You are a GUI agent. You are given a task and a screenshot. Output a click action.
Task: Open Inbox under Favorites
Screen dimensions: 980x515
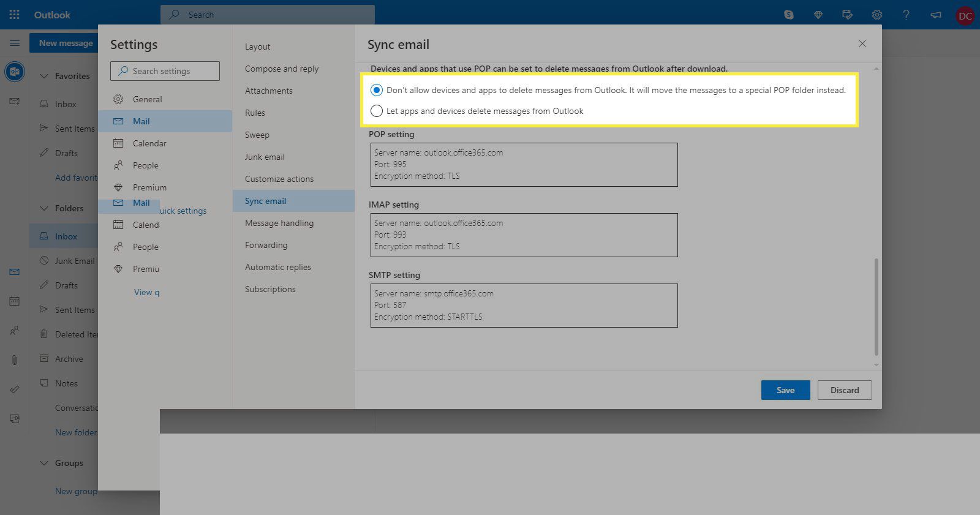[x=66, y=104]
